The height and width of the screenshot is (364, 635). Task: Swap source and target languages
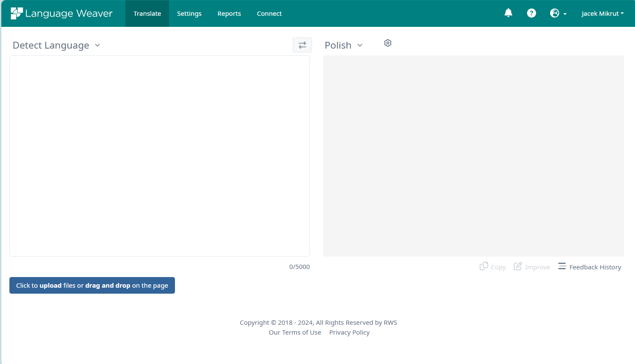(302, 45)
